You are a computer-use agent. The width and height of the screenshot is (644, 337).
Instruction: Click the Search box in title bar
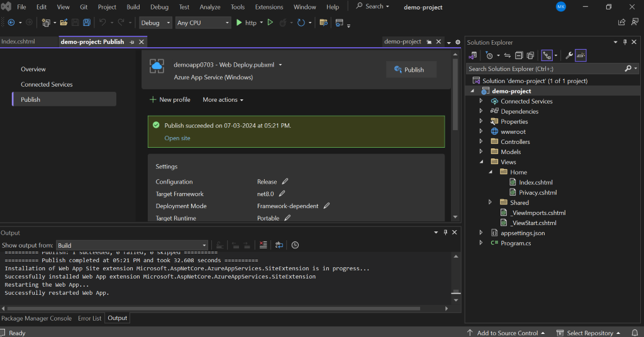coord(372,6)
